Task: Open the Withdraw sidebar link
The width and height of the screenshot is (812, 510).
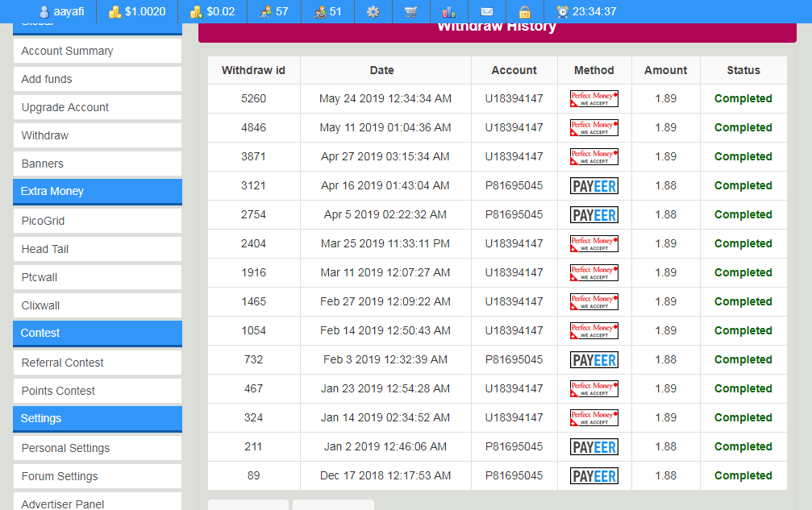Action: pyautogui.click(x=98, y=135)
